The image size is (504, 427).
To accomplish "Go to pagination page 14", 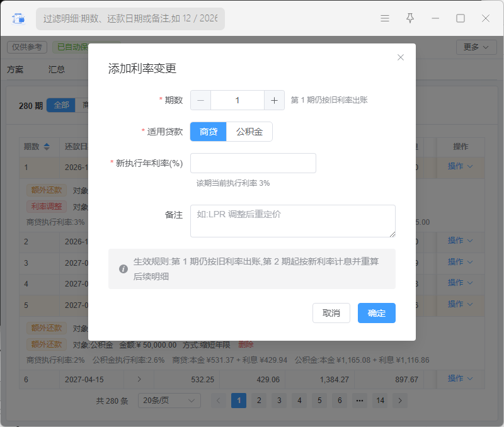I will point(381,401).
